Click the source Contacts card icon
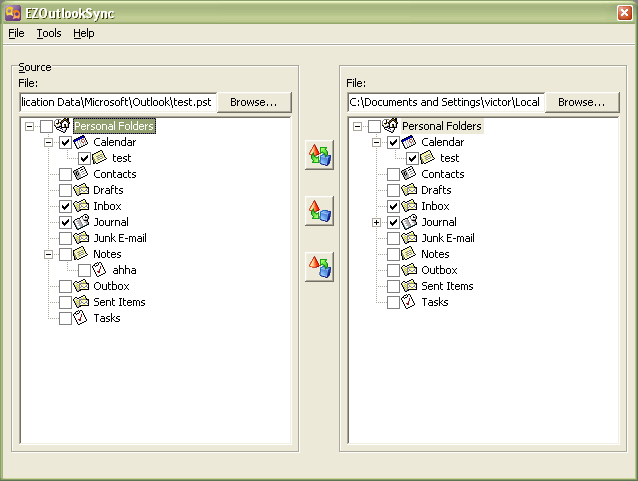 pyautogui.click(x=81, y=174)
